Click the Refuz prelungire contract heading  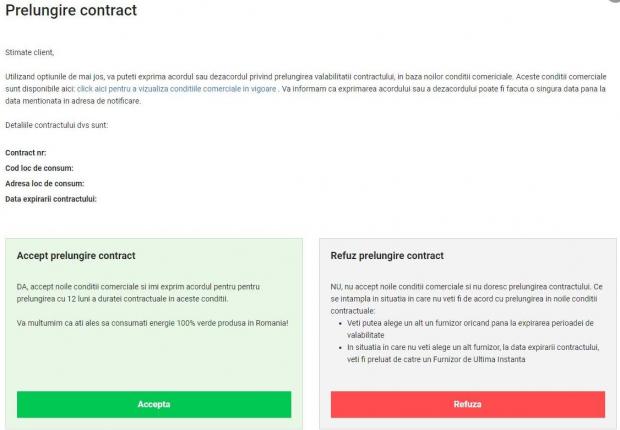387,256
